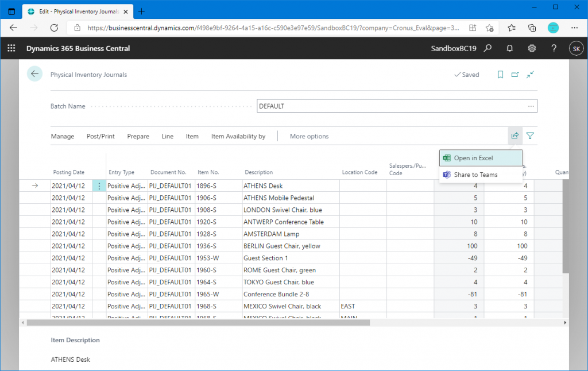The height and width of the screenshot is (371, 588).
Task: Click the browser address bar
Action: 273,28
